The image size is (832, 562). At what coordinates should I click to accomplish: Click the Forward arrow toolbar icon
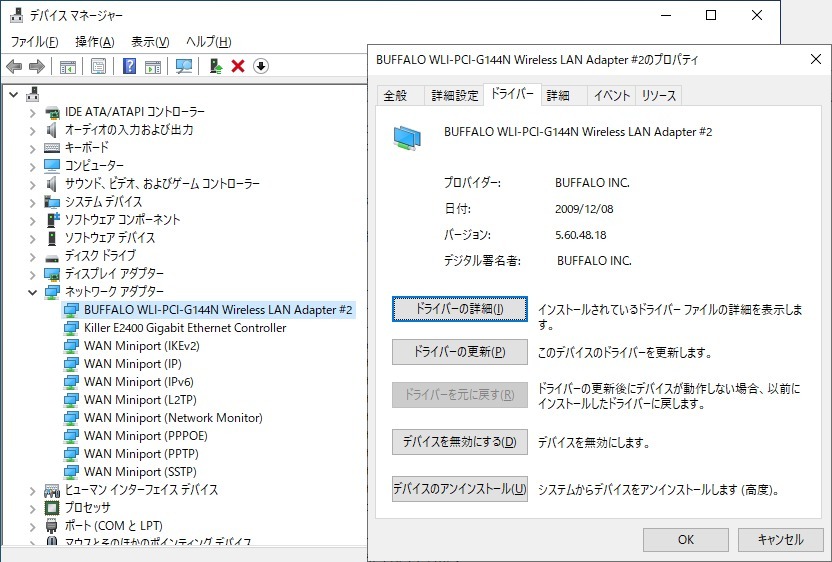click(x=37, y=66)
